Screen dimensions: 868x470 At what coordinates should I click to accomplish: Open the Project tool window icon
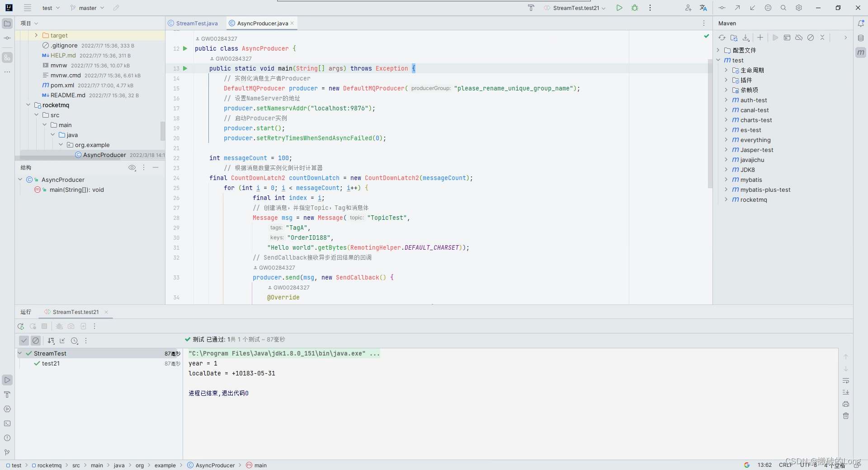[7, 24]
